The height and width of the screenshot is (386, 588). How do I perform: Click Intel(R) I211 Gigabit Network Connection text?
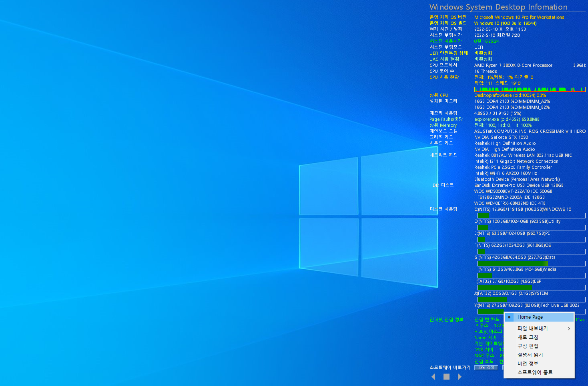pos(516,161)
